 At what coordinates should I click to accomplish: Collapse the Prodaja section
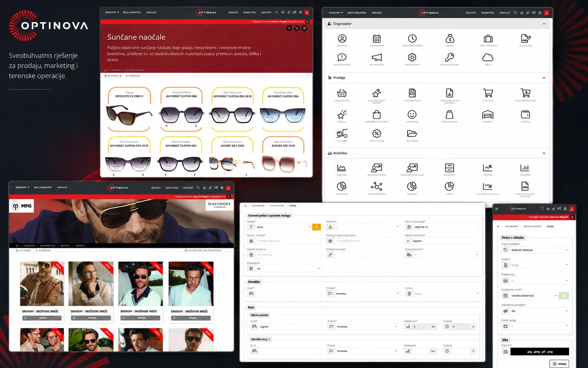point(544,78)
